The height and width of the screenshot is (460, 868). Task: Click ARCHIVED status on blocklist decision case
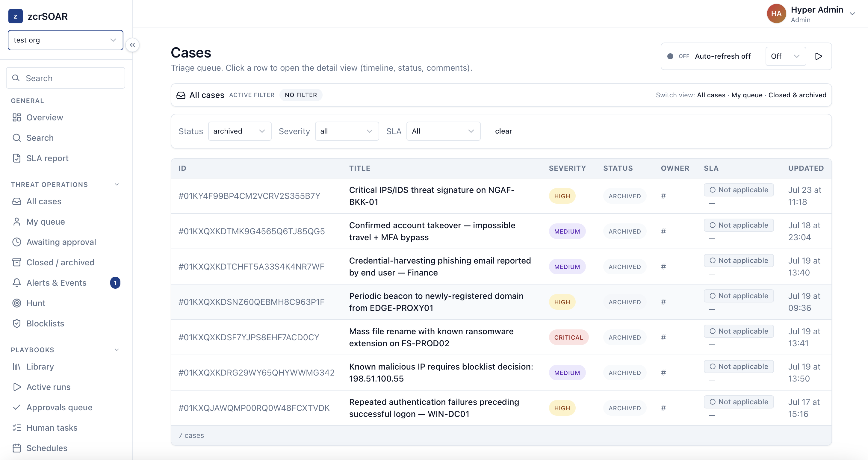click(625, 373)
